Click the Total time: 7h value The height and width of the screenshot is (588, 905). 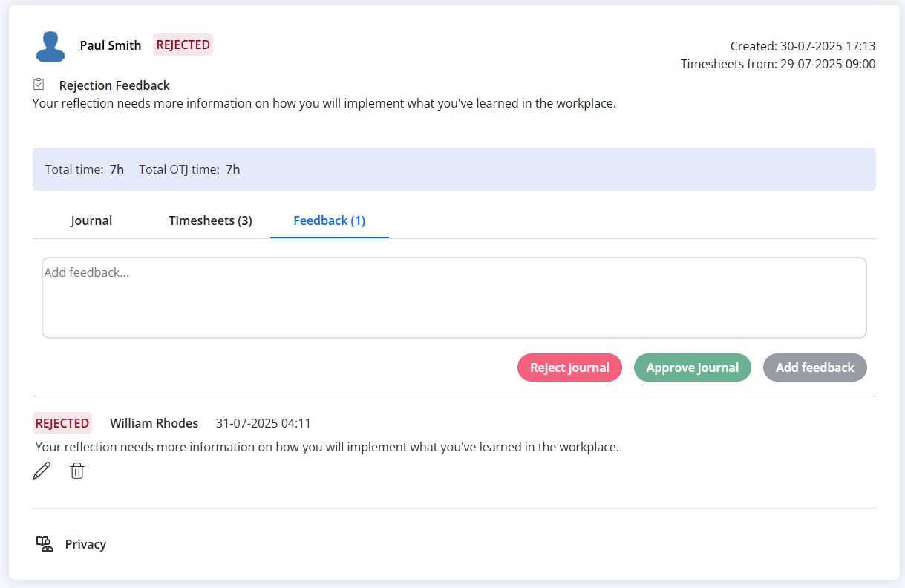click(85, 169)
